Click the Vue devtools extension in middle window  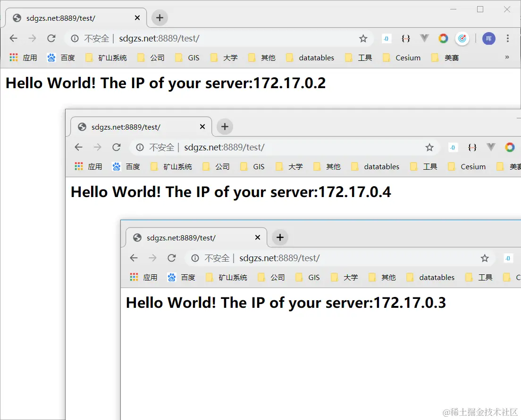pyautogui.click(x=491, y=147)
